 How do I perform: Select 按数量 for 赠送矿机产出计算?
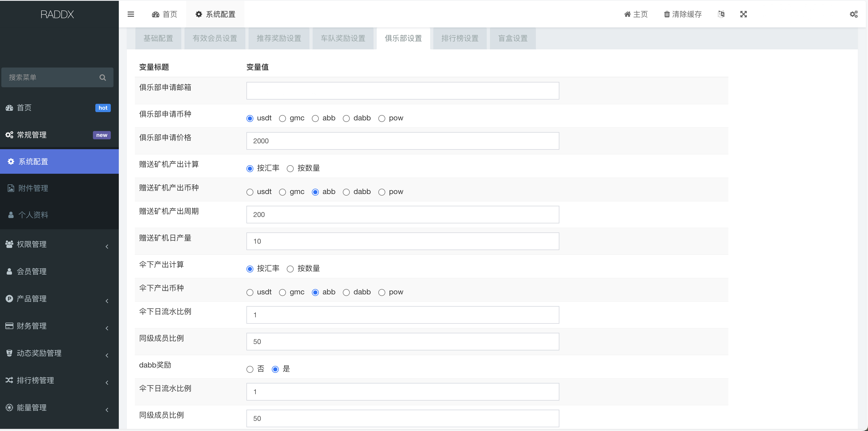(290, 168)
